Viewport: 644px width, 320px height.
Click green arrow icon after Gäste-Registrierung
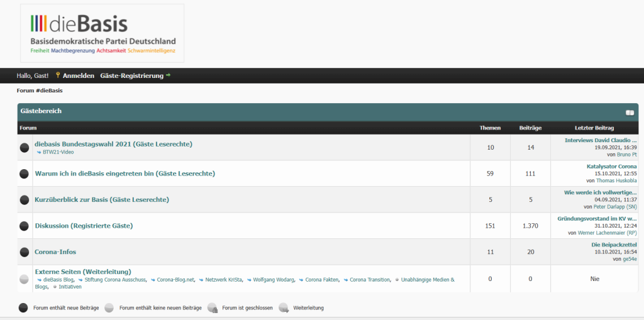pos(168,75)
